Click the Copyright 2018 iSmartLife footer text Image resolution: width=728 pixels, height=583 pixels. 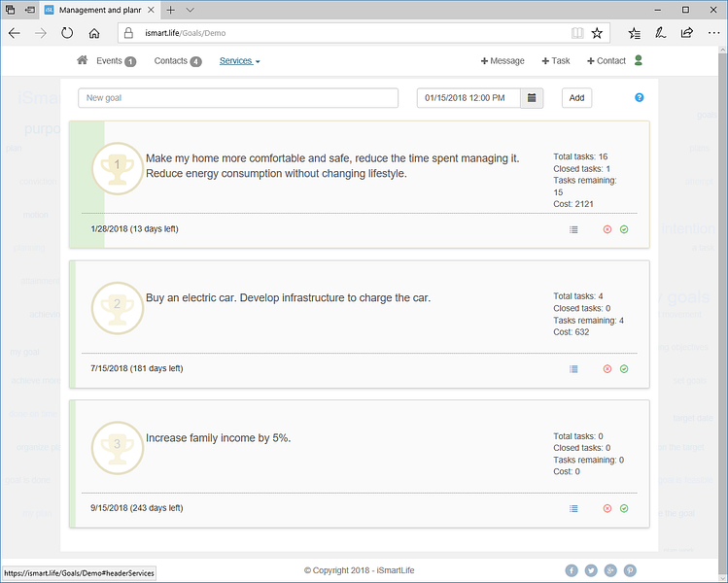pyautogui.click(x=360, y=570)
